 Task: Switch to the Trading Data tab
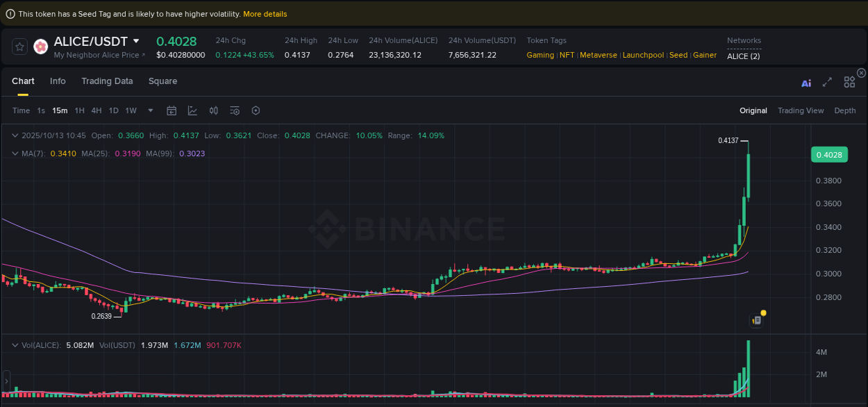[x=107, y=81]
